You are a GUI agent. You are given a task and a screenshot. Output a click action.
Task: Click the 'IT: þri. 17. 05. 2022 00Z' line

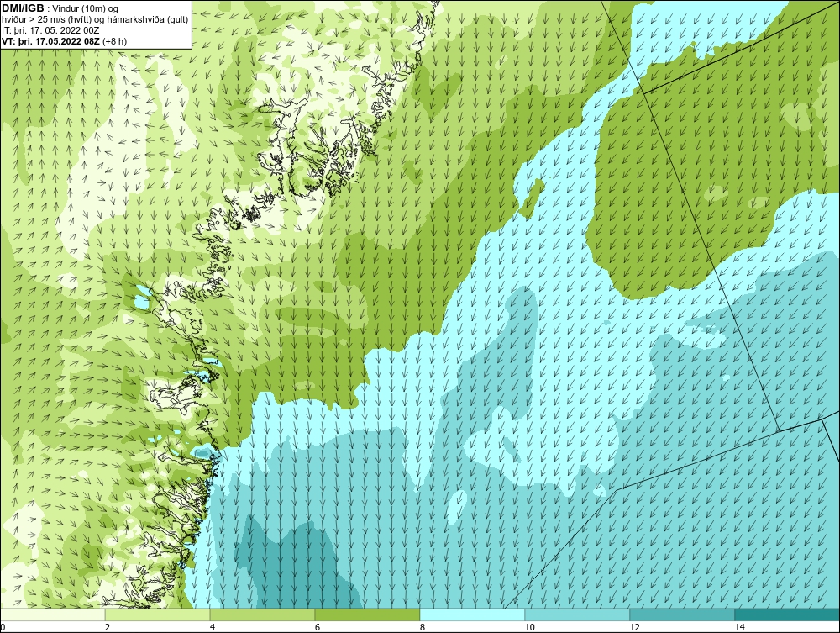pos(50,30)
